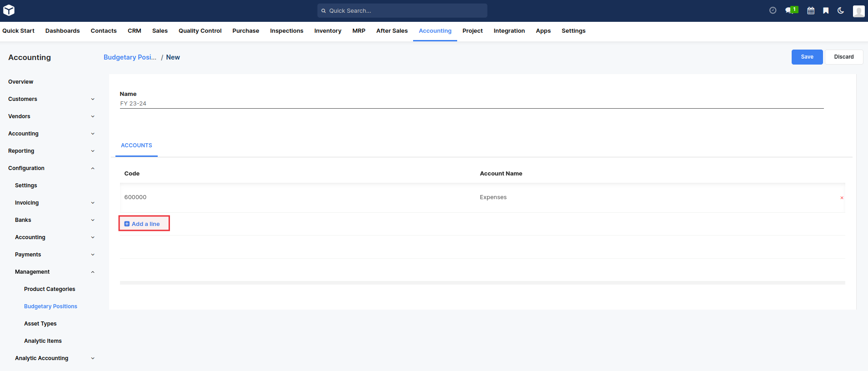Viewport: 868px width, 371px height.
Task: Expand the Vendors sidebar section
Action: click(x=93, y=116)
